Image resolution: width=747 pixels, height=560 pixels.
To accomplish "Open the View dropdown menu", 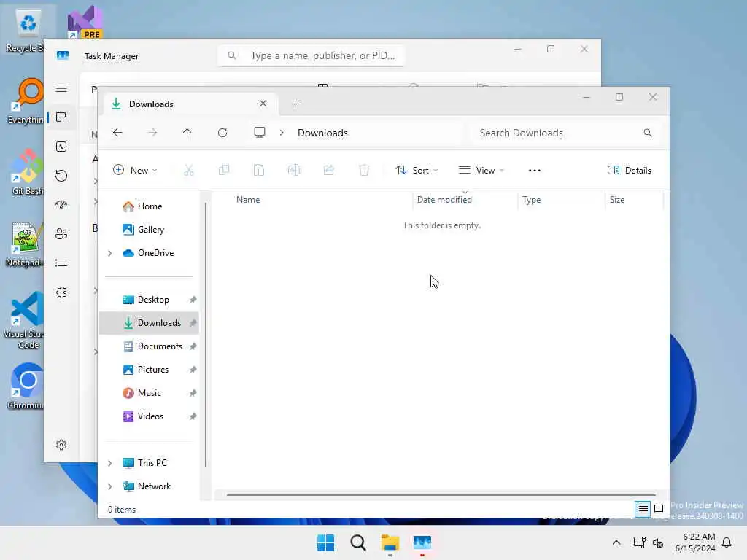I will coord(481,170).
